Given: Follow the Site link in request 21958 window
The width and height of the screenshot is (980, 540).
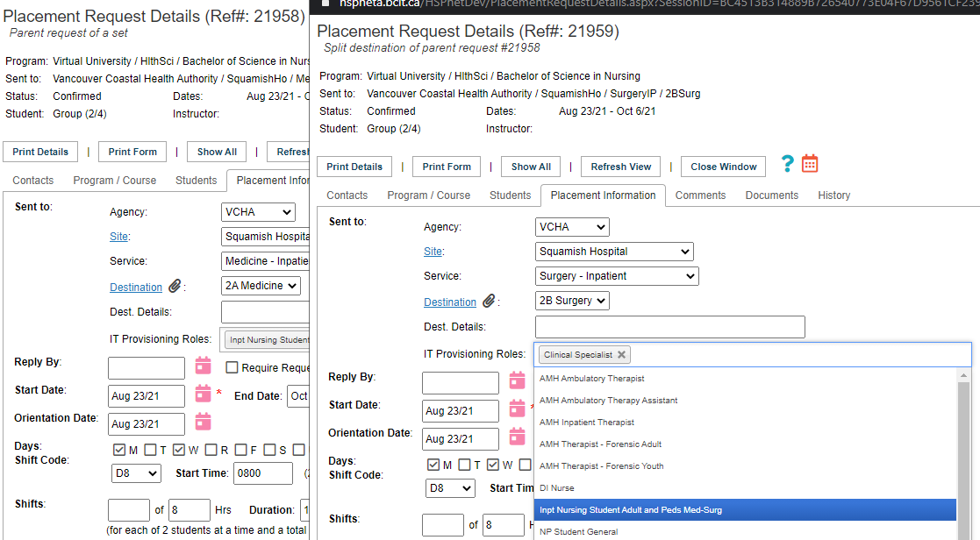Looking at the screenshot, I should 118,236.
